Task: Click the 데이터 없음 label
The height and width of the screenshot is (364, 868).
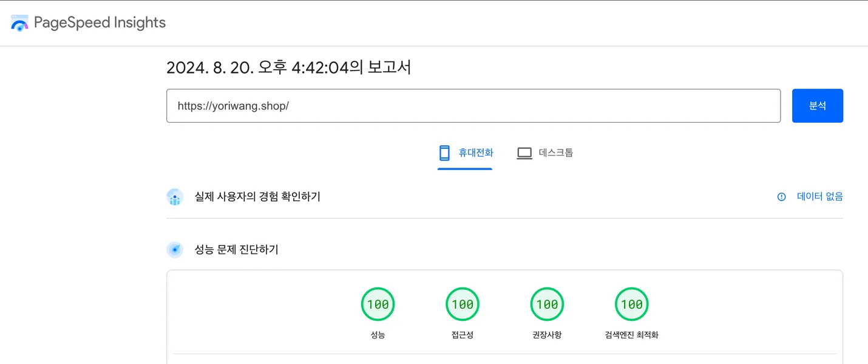Action: coord(820,197)
